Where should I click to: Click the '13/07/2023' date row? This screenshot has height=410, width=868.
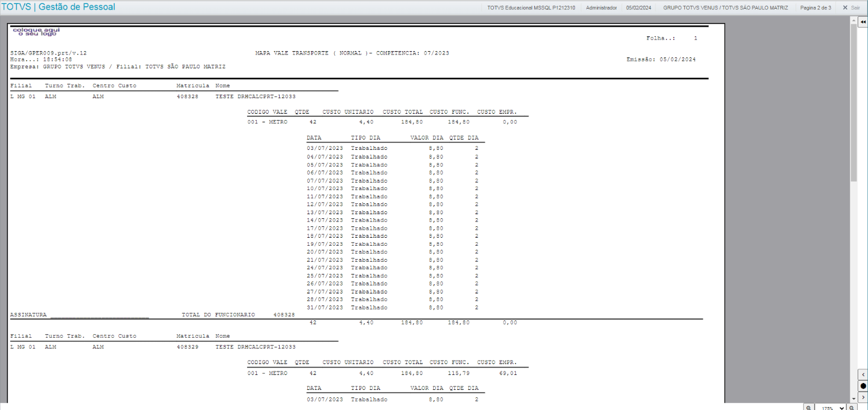392,212
